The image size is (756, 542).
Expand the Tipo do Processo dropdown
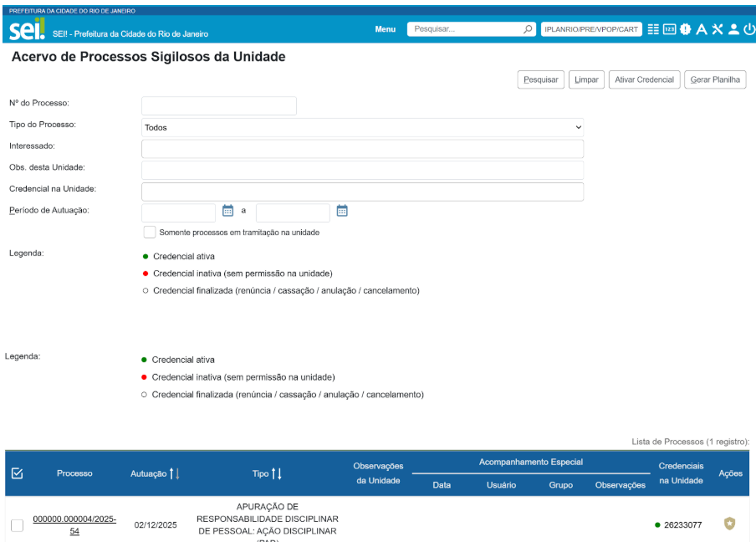362,127
